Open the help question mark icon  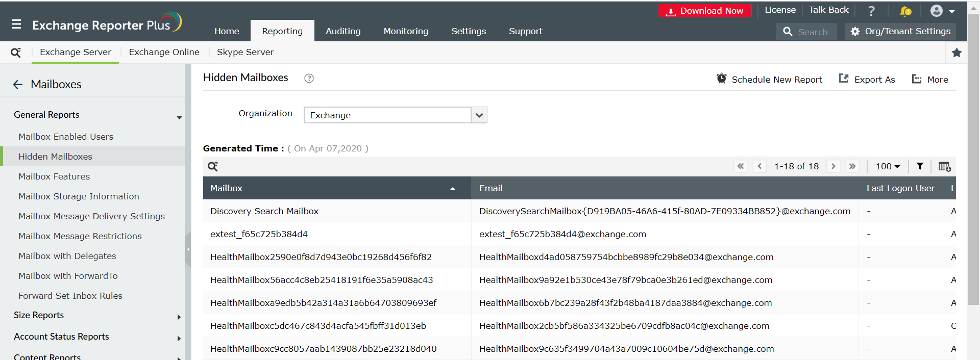871,11
